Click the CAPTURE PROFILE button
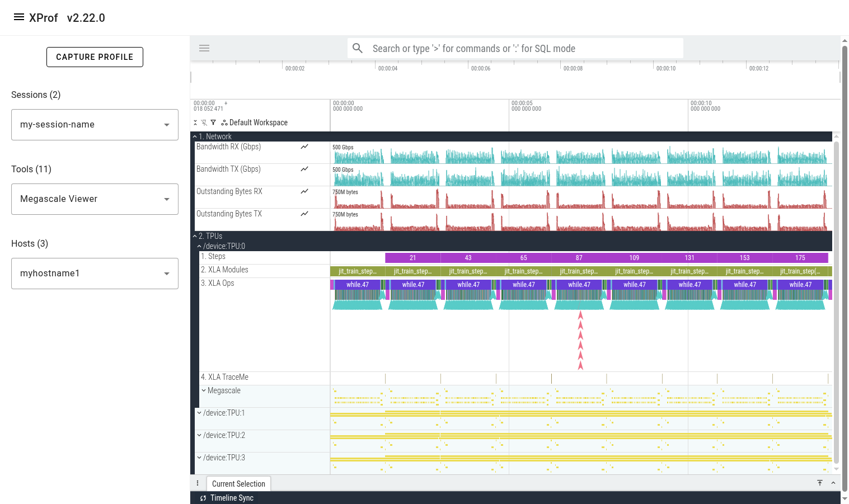Image resolution: width=849 pixels, height=504 pixels. coord(95,56)
